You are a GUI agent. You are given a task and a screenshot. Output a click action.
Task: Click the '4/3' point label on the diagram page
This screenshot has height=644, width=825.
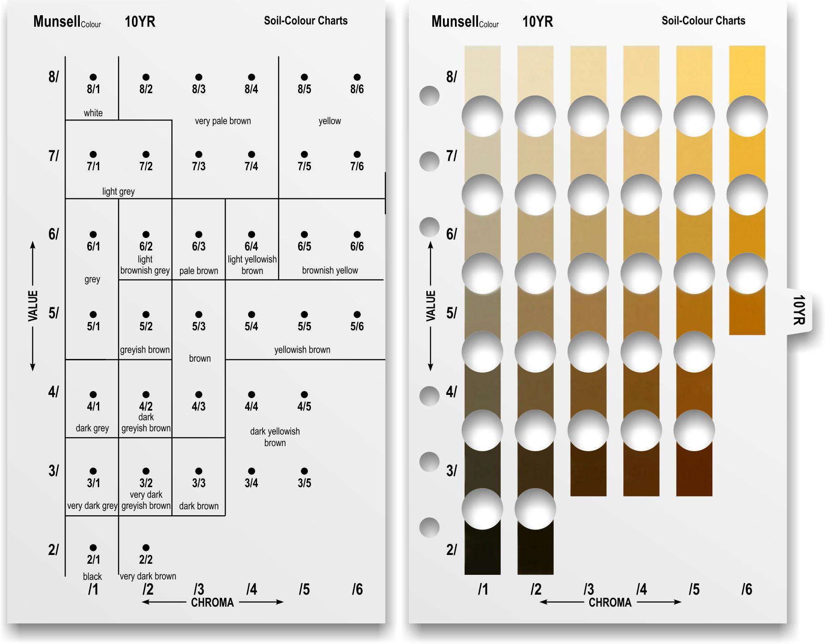[x=199, y=406]
